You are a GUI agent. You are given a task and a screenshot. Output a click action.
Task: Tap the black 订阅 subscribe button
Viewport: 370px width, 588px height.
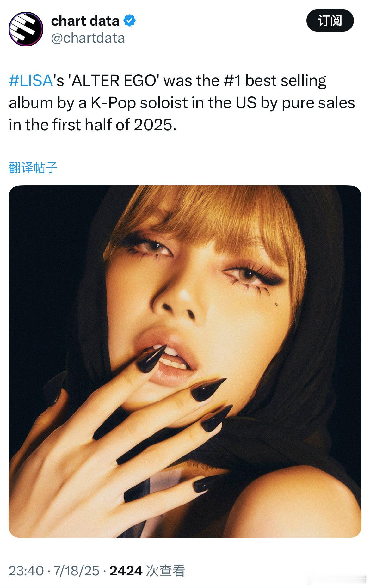pos(330,21)
